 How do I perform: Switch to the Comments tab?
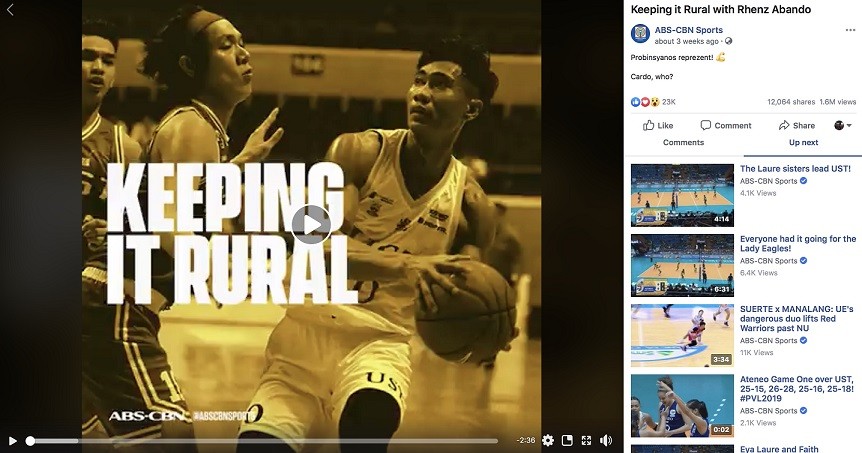point(683,143)
